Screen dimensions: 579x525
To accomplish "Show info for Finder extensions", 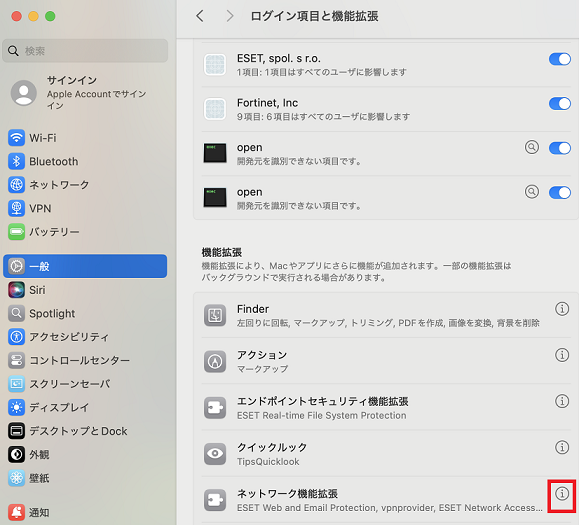I will point(562,308).
